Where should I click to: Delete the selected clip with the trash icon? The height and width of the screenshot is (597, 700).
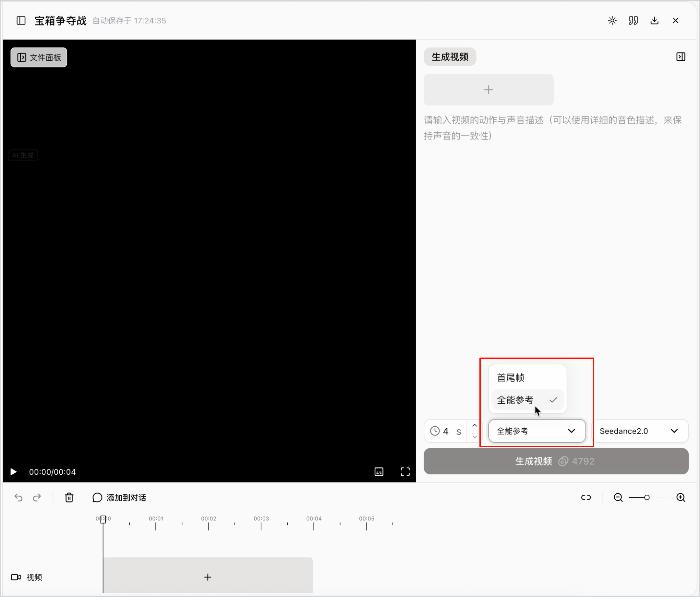coord(69,497)
